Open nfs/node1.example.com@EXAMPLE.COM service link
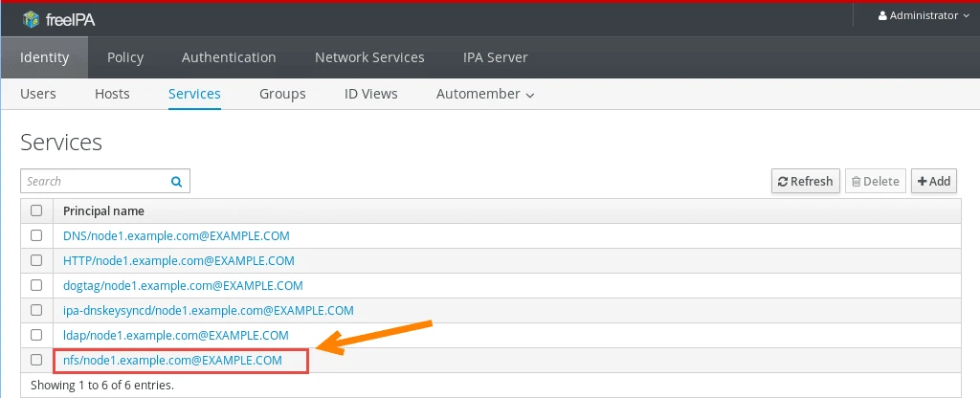 [x=172, y=360]
